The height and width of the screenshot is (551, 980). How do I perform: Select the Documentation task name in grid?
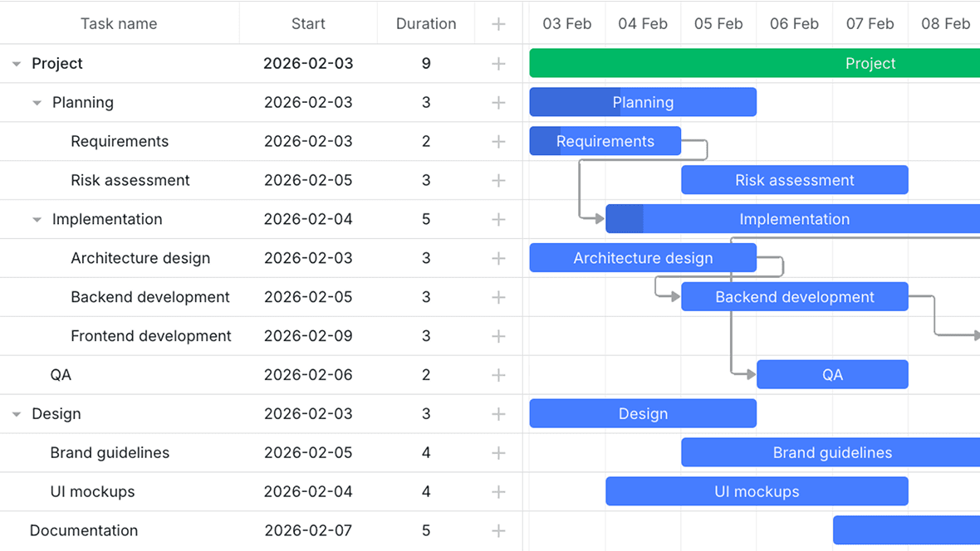pyautogui.click(x=84, y=530)
